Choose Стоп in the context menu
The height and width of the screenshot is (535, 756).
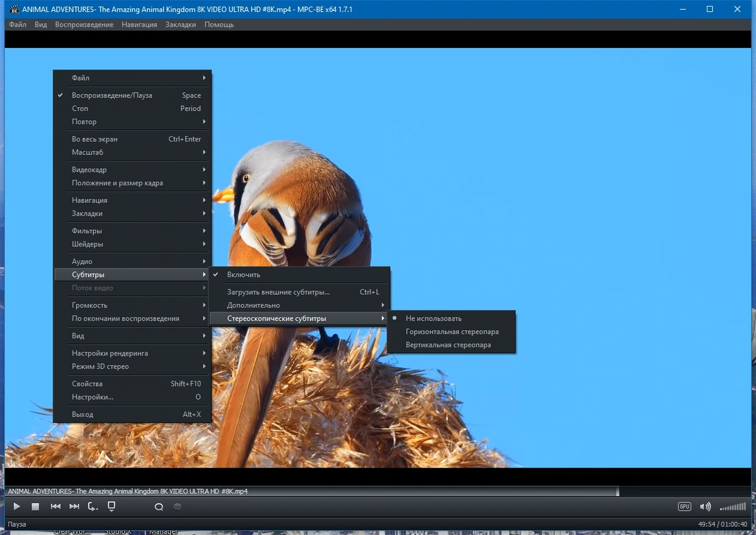[x=132, y=108]
